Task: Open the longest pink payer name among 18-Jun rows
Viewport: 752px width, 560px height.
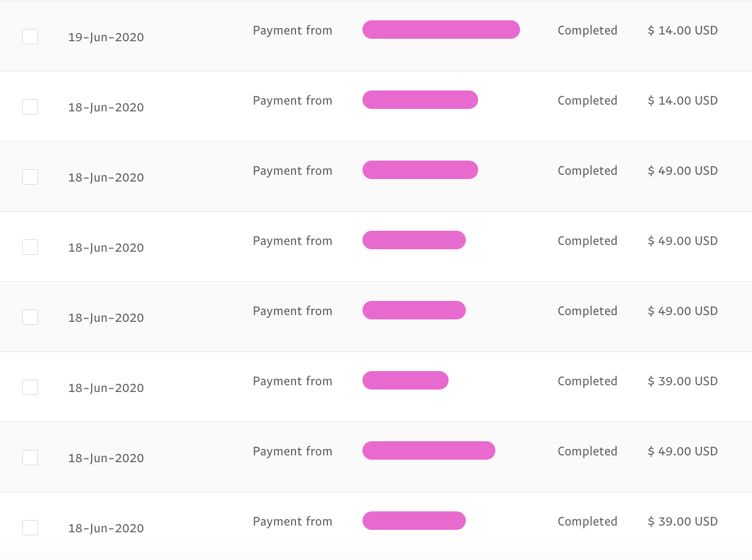Action: pyautogui.click(x=429, y=450)
